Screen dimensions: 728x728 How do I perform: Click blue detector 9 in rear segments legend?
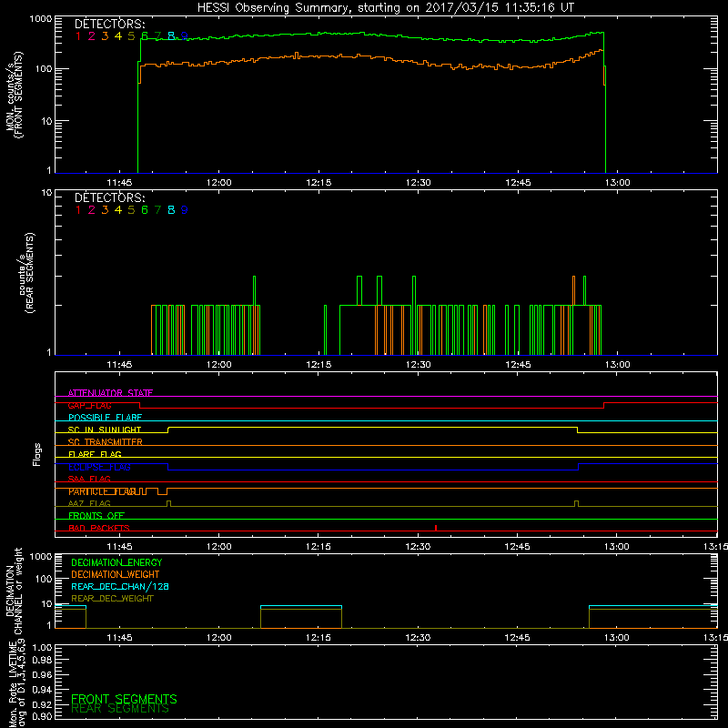tap(185, 210)
